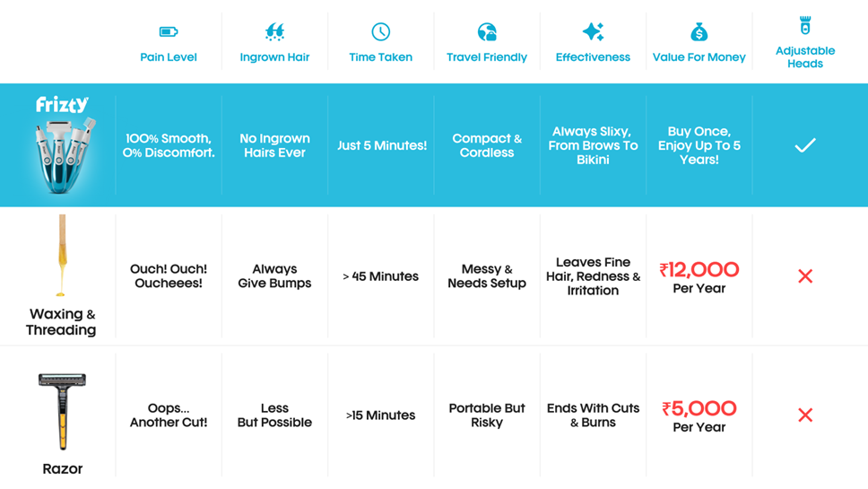
Task: Click the Value For Money bag icon
Action: click(699, 32)
